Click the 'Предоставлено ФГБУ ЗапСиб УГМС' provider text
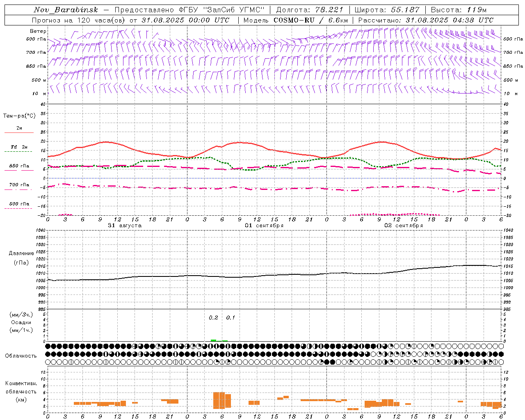The height and width of the screenshot is (420, 525). [190, 10]
